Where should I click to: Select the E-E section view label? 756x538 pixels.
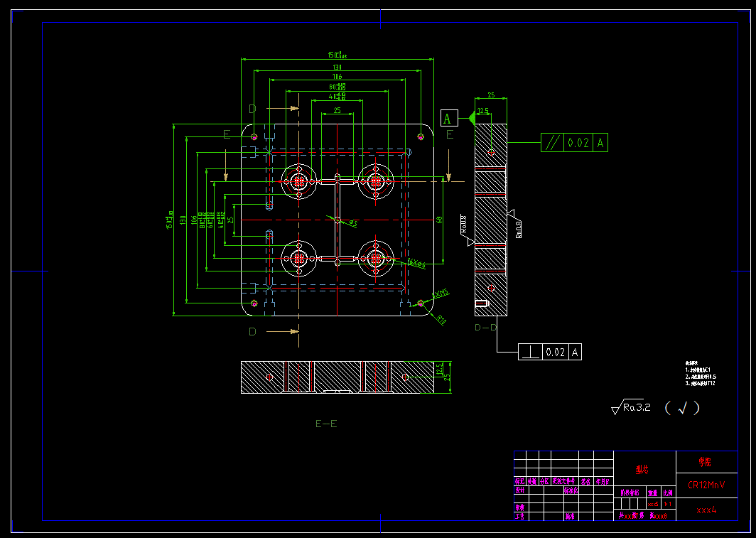(x=326, y=424)
